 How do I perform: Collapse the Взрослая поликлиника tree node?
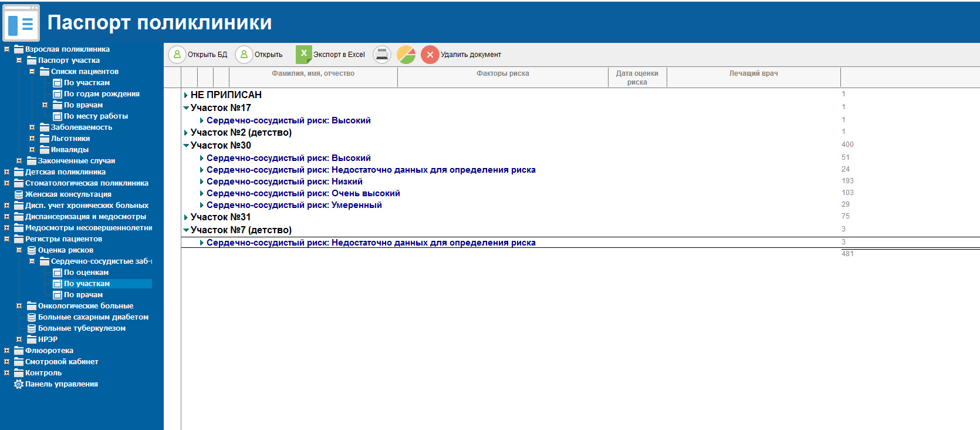point(6,49)
